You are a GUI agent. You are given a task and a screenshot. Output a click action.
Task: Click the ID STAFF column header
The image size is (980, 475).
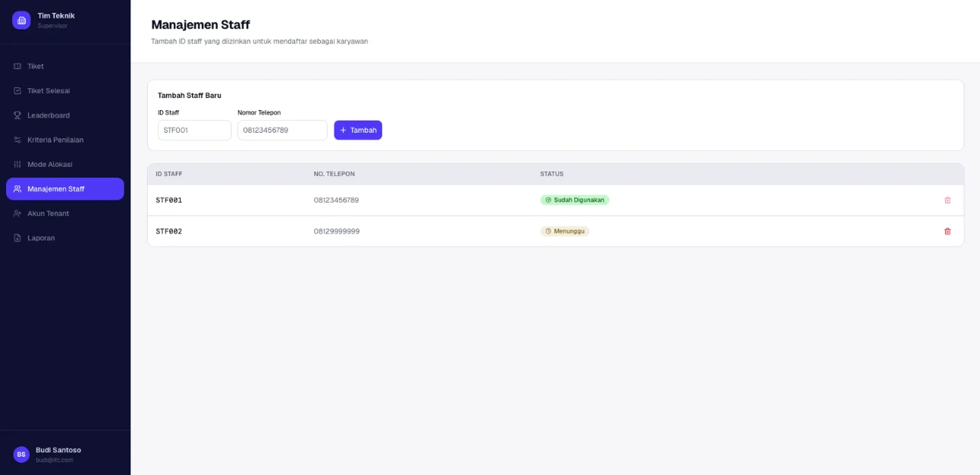[x=169, y=175]
